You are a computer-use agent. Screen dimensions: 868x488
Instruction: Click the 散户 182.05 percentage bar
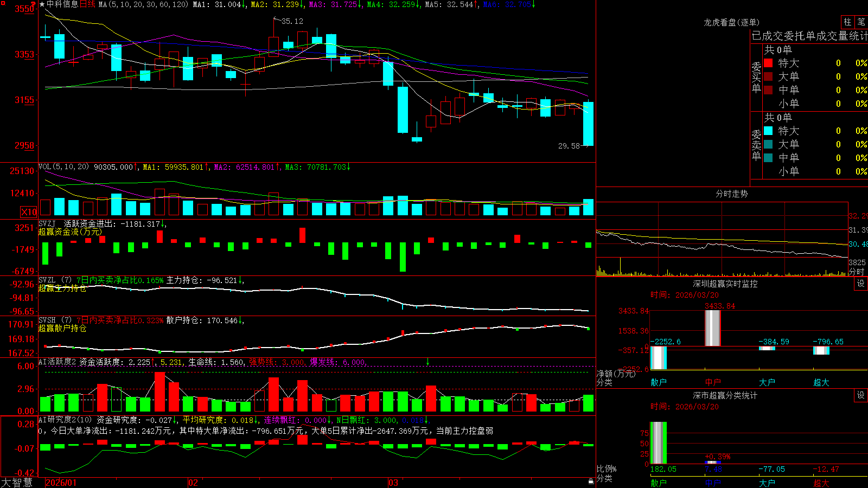pos(659,443)
